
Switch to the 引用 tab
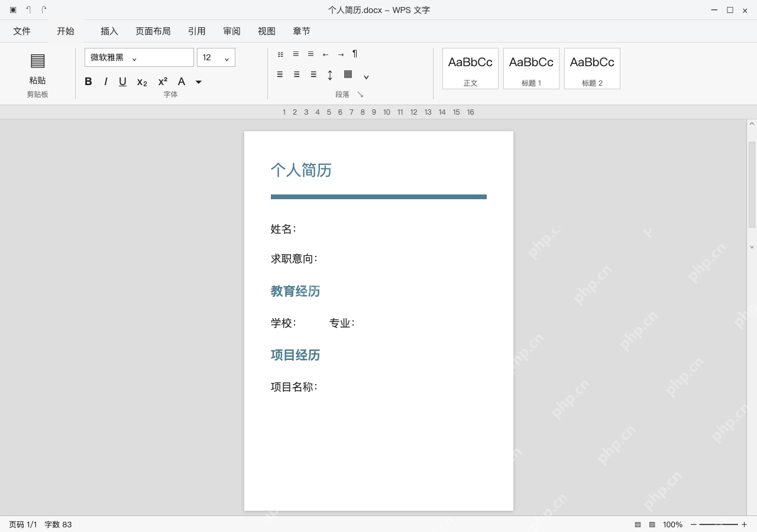click(x=197, y=31)
